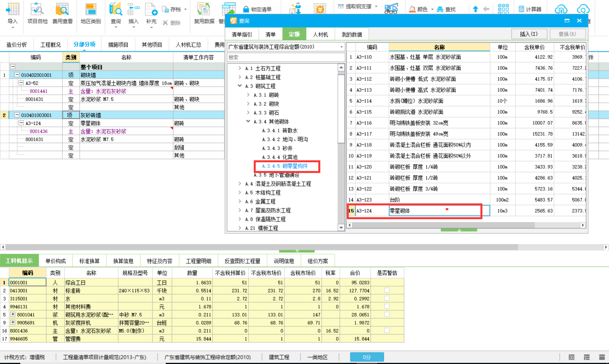Run the 项目自检 project self-check
The image size is (609, 364).
pos(37,14)
